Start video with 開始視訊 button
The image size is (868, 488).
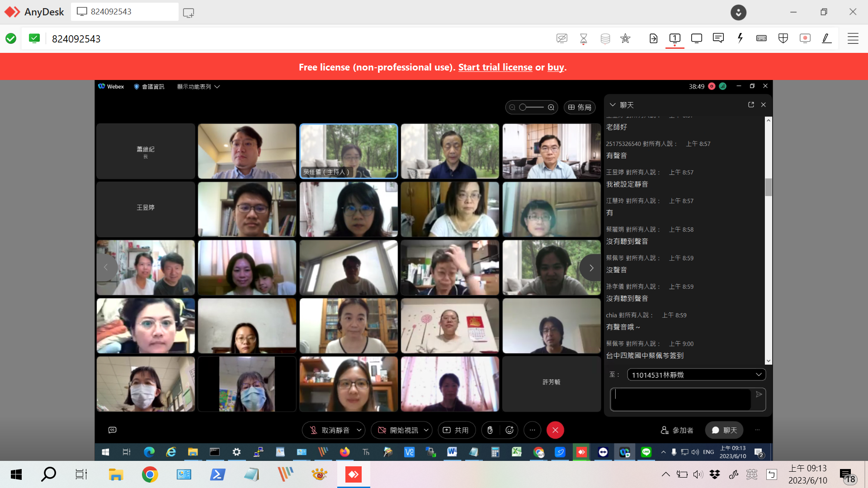pyautogui.click(x=398, y=430)
